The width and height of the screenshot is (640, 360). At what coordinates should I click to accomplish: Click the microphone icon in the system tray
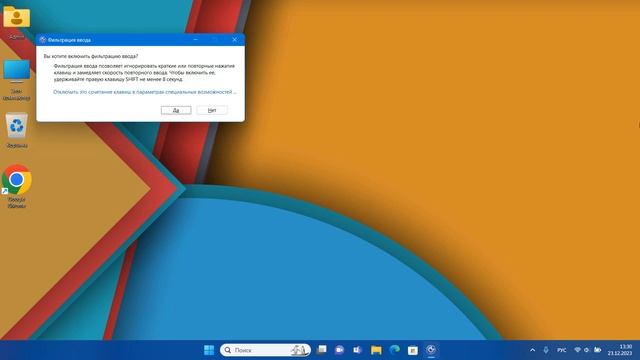pos(546,350)
